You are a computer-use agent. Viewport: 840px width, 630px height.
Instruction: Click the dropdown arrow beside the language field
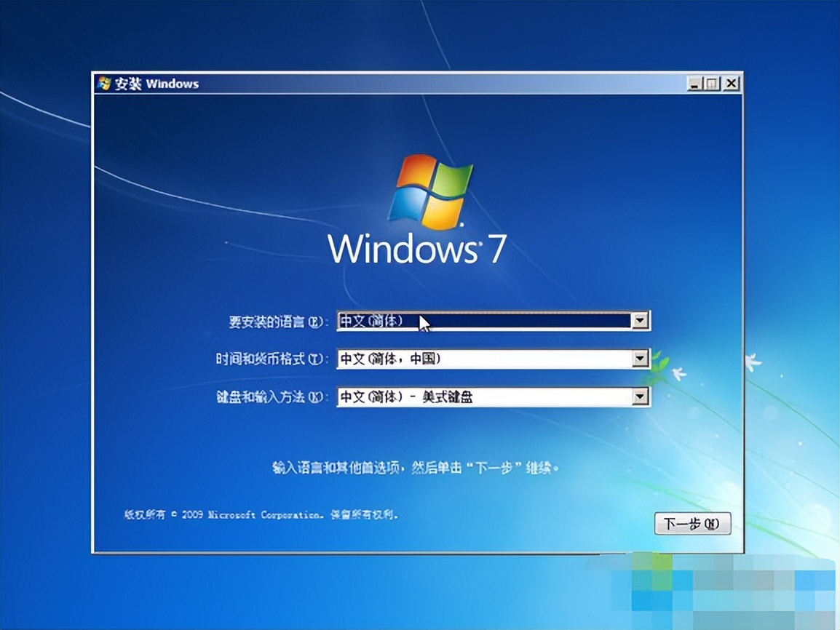tap(639, 320)
